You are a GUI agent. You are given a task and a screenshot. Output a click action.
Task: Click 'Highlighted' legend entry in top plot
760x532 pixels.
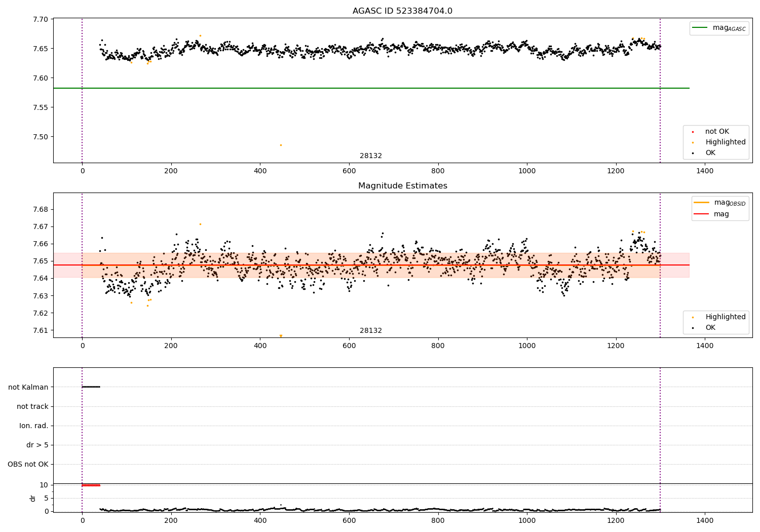pyautogui.click(x=719, y=142)
